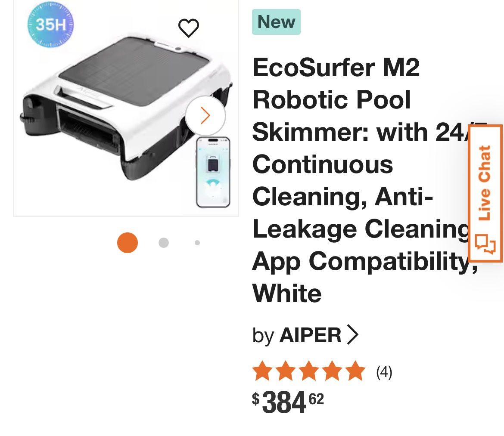Save product with the heart icon
The height and width of the screenshot is (436, 504).
point(189,28)
